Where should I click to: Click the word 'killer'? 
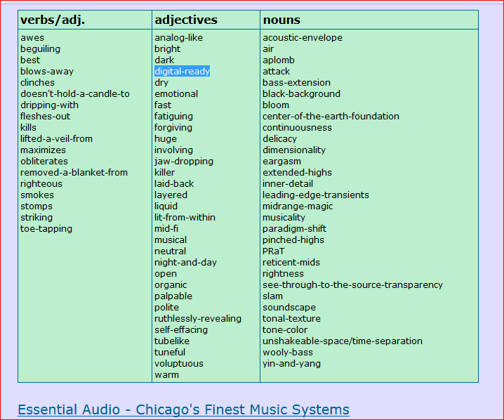coord(164,173)
